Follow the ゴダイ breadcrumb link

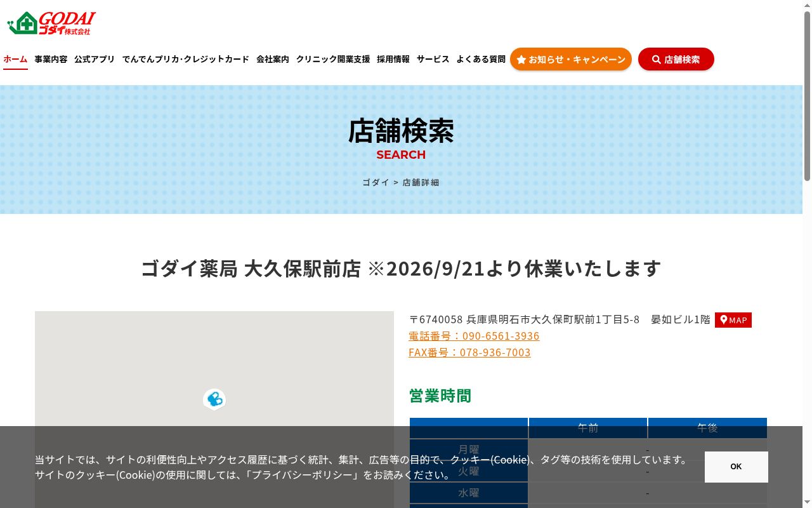tap(376, 182)
